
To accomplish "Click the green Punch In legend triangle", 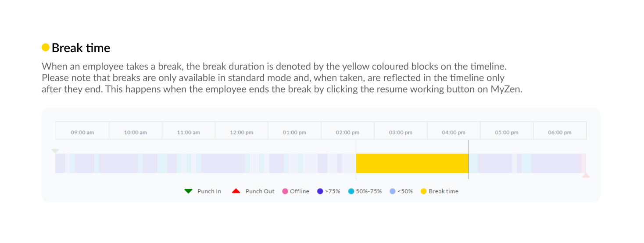I will (x=189, y=191).
